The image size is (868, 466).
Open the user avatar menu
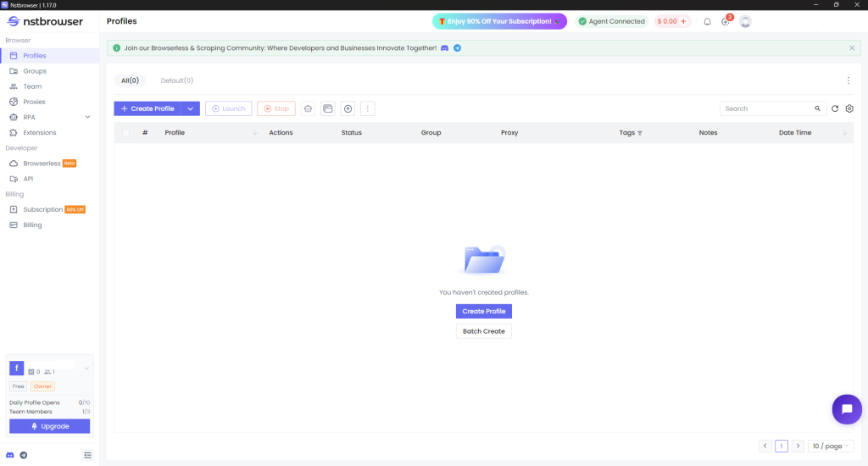(745, 21)
